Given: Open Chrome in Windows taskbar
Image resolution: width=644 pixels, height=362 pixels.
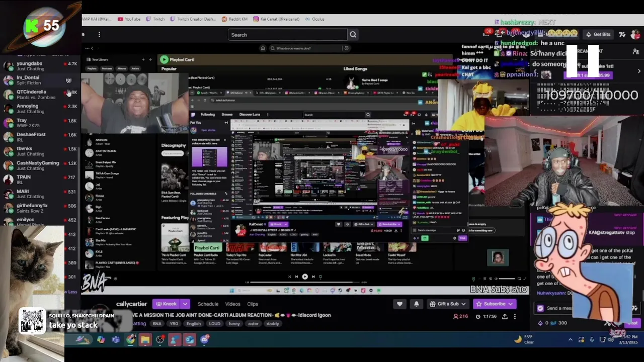Looking at the screenshot, I should [131, 340].
